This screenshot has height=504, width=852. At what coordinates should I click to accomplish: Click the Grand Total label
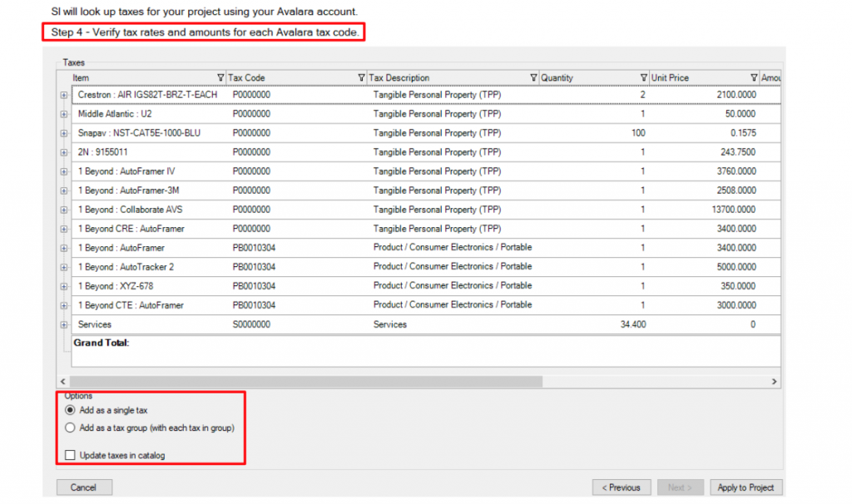click(101, 343)
